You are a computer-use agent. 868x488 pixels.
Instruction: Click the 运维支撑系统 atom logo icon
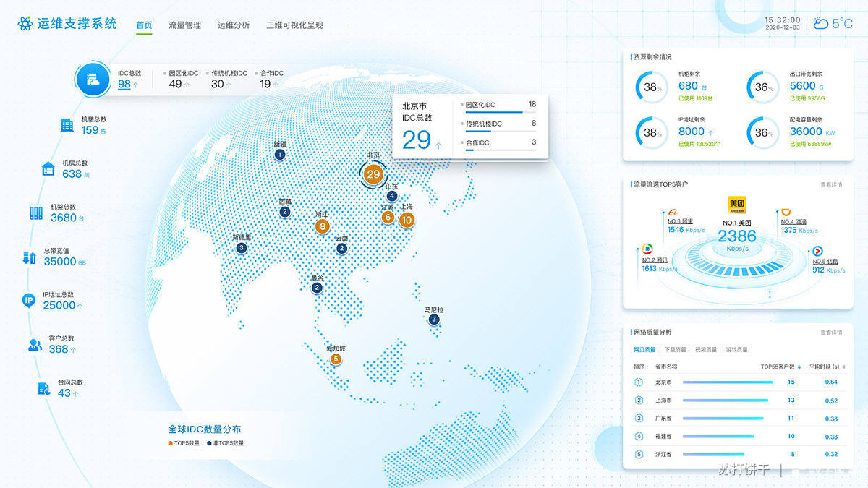pos(25,24)
